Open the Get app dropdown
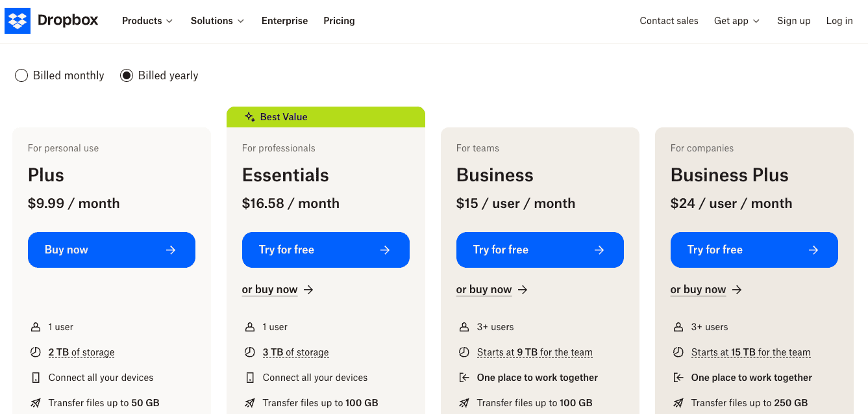The width and height of the screenshot is (868, 414). click(x=736, y=21)
